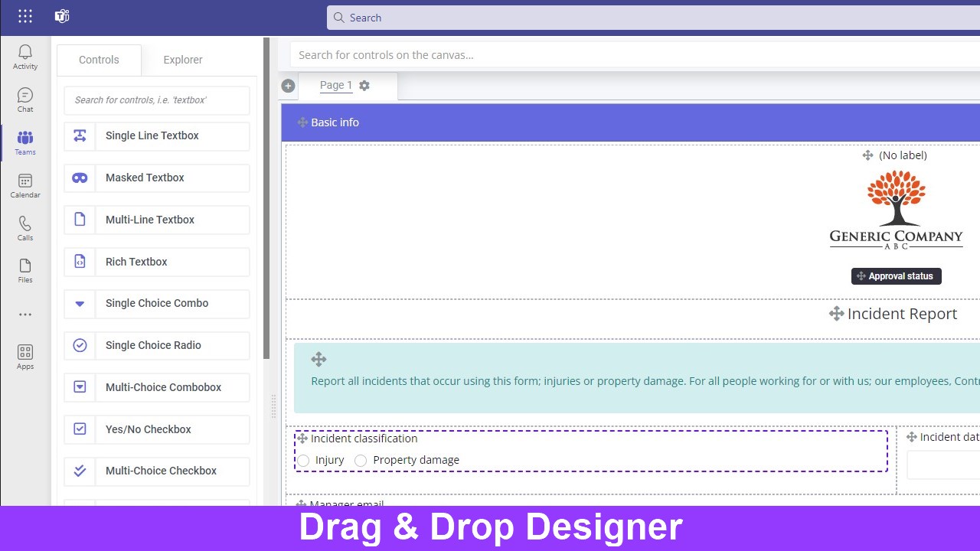Click the Teams top Search box
980x551 pixels.
tap(653, 18)
